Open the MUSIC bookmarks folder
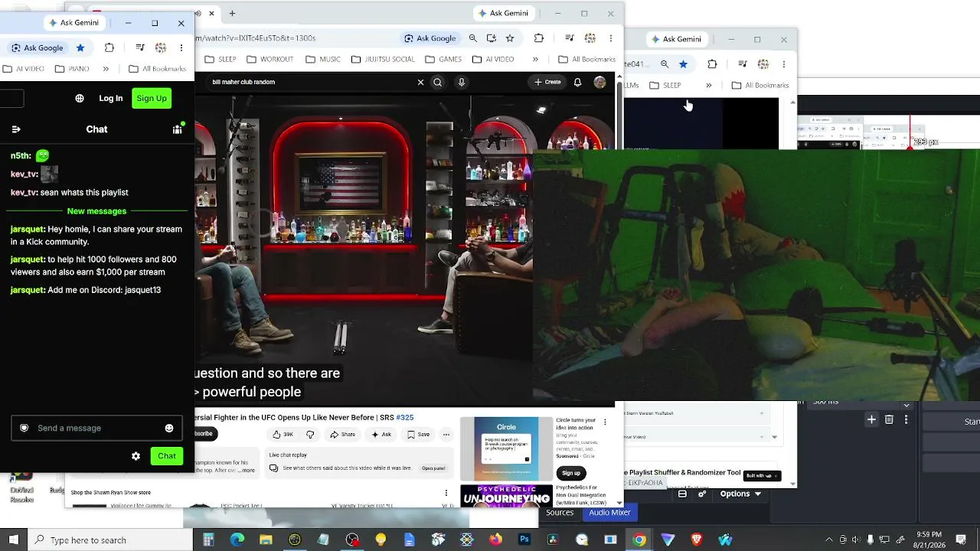Screen dimensions: 980x551 coord(323,59)
